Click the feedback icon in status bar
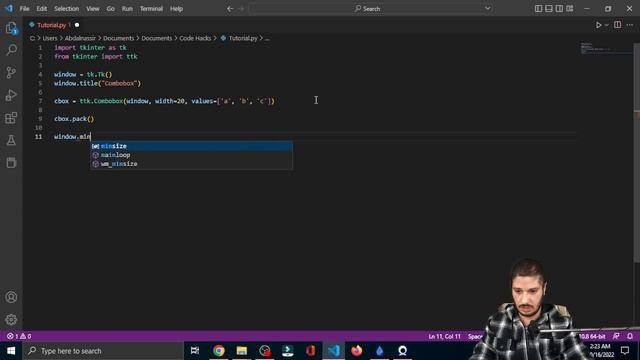This screenshot has width=640, height=360. click(616, 336)
